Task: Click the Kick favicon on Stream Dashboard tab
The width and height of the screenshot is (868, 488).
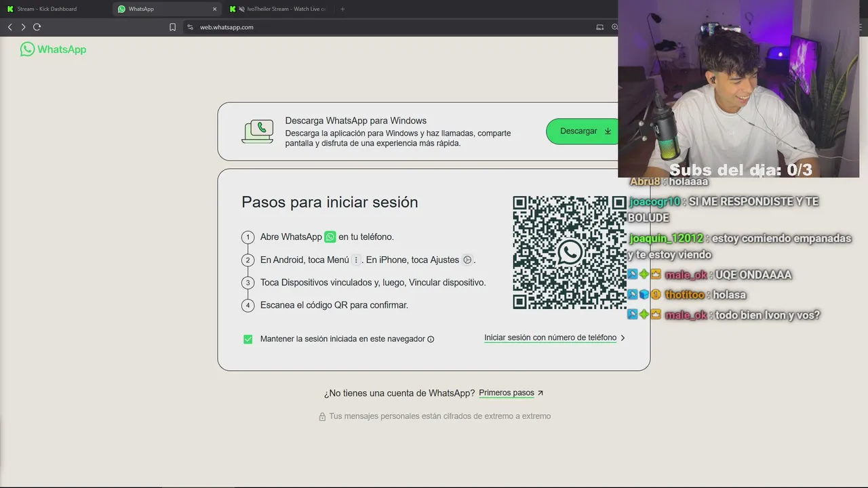Action: pos(10,9)
